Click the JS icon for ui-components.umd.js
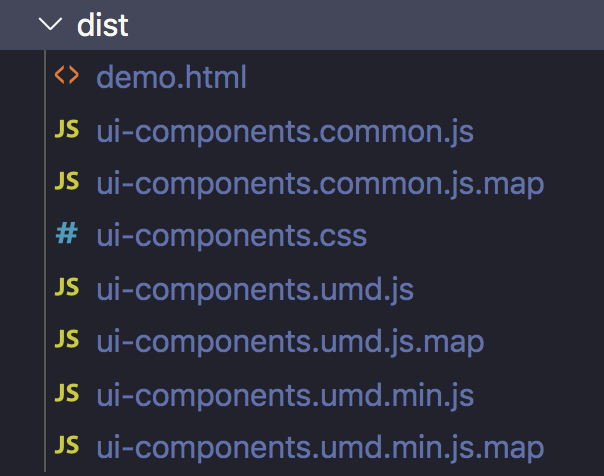This screenshot has height=476, width=604. click(66, 288)
